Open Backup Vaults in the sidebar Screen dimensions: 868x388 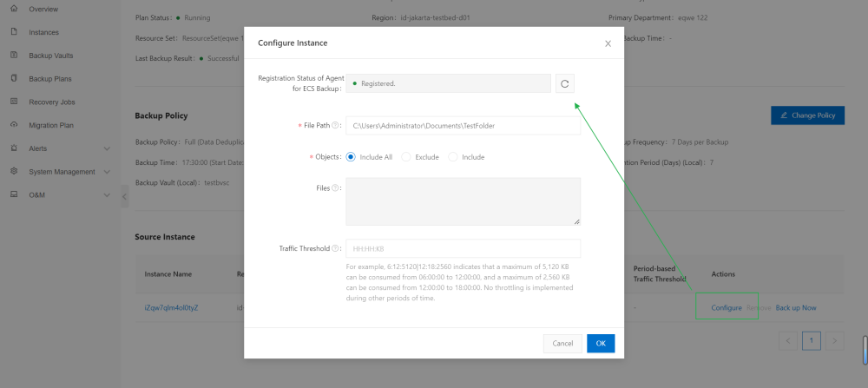(51, 56)
